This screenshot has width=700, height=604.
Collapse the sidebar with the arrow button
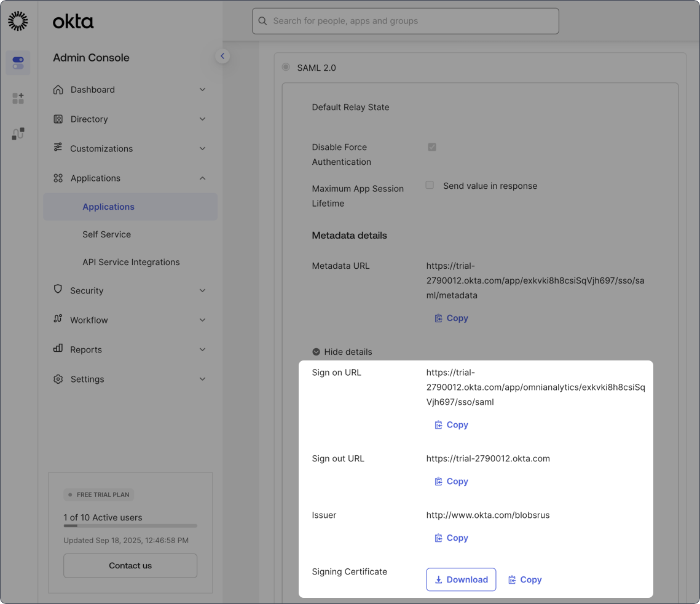click(222, 56)
